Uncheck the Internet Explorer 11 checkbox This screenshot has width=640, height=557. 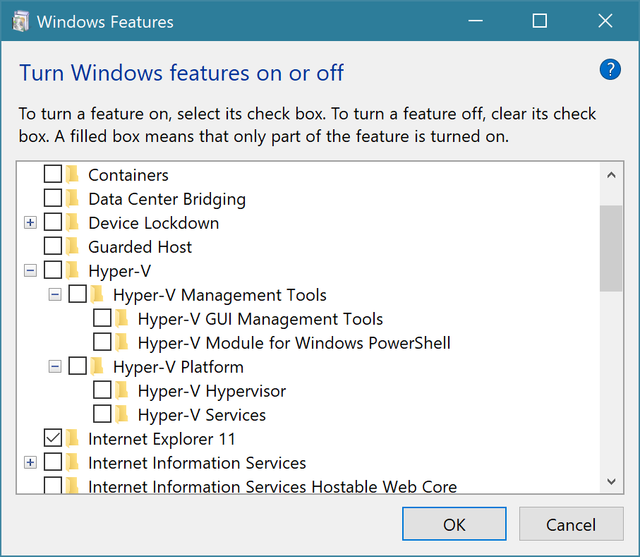53,438
